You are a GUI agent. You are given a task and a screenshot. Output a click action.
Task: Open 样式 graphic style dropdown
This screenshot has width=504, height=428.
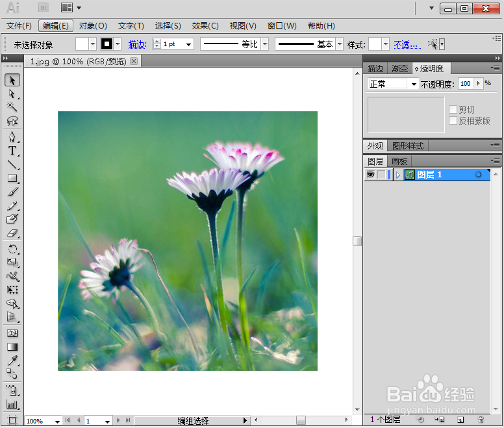click(386, 44)
